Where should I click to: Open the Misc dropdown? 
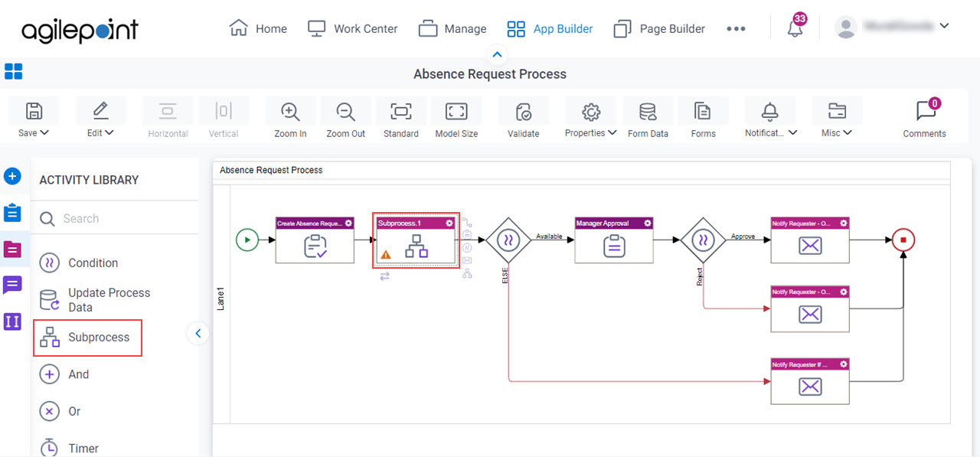tap(837, 119)
